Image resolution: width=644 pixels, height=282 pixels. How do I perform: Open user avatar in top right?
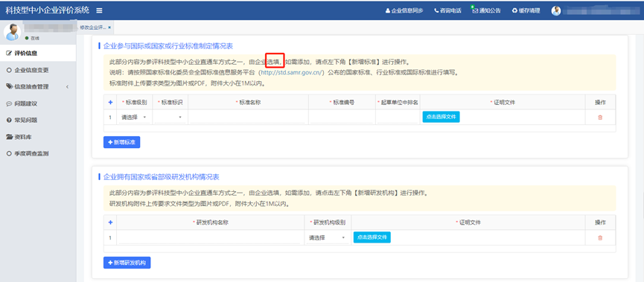556,10
